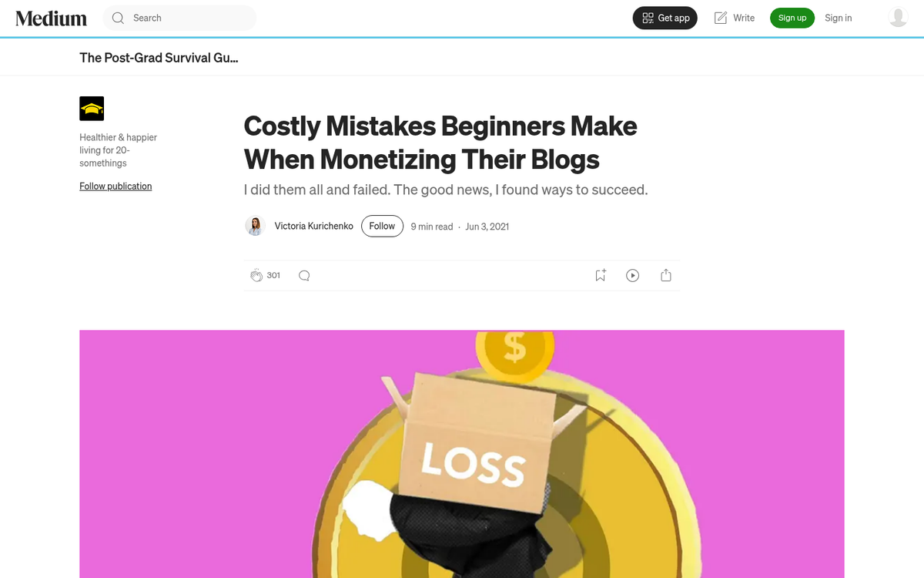Click the Medium logo

point(52,18)
